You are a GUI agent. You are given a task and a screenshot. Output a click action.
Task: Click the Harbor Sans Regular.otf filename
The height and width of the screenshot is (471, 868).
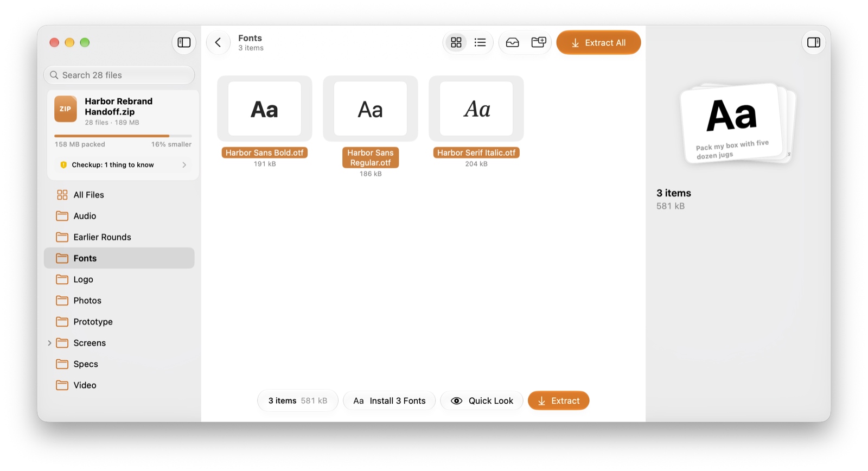(371, 157)
